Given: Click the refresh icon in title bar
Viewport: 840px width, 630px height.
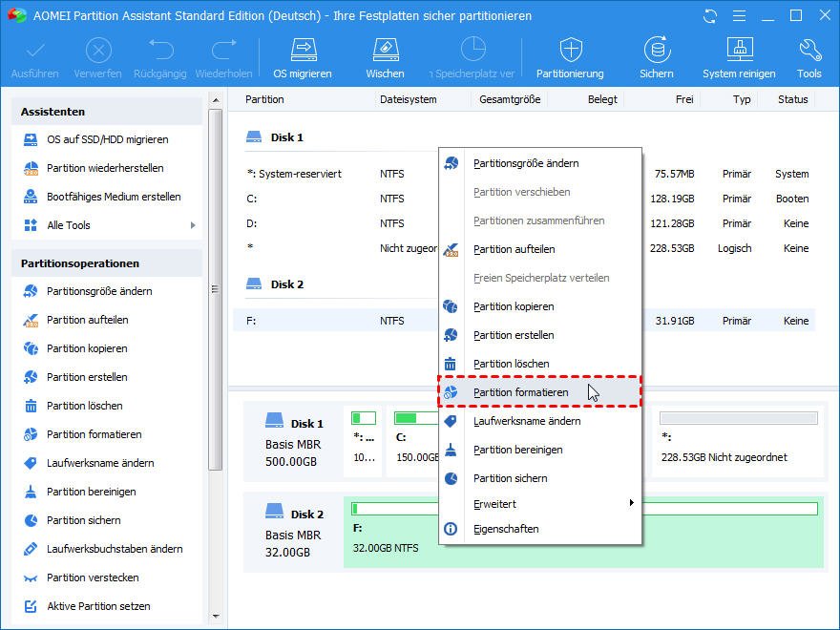Looking at the screenshot, I should point(710,16).
